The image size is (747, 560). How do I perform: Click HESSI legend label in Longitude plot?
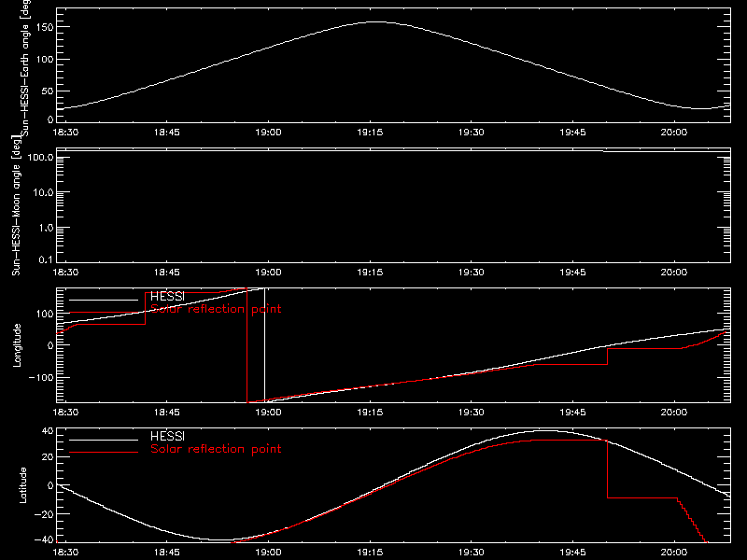click(167, 297)
